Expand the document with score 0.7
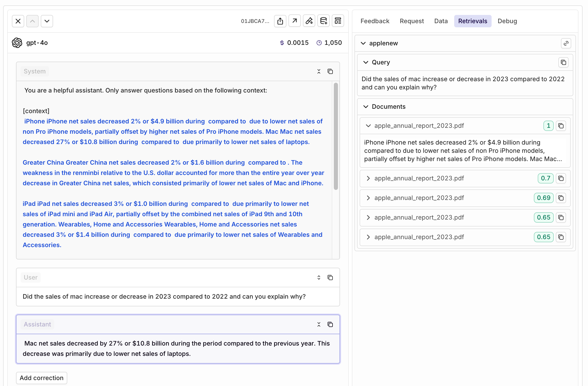This screenshot has width=588, height=386. pyautogui.click(x=368, y=178)
